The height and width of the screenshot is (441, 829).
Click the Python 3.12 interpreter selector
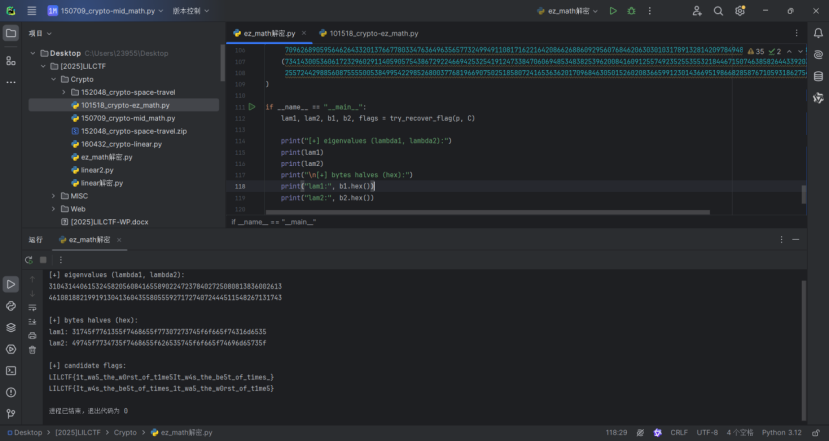pos(781,432)
